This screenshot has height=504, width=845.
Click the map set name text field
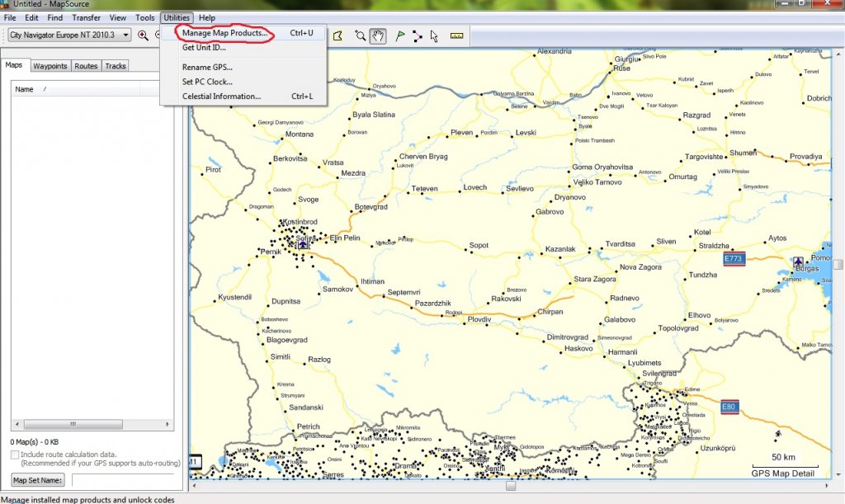122,480
